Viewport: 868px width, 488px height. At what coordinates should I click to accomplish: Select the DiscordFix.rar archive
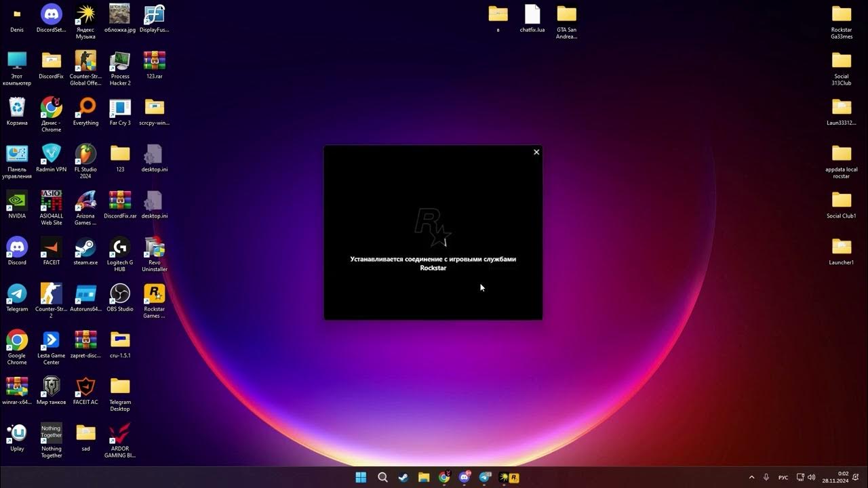120,204
